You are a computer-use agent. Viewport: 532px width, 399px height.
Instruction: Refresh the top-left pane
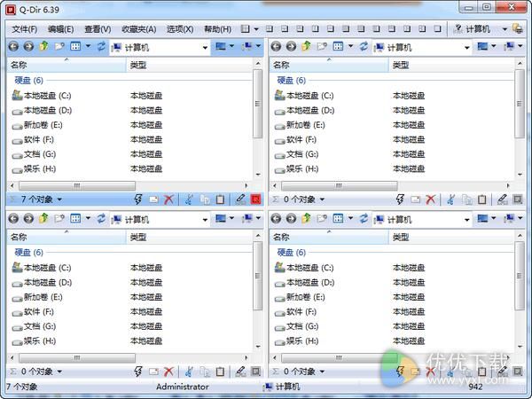pos(101,46)
